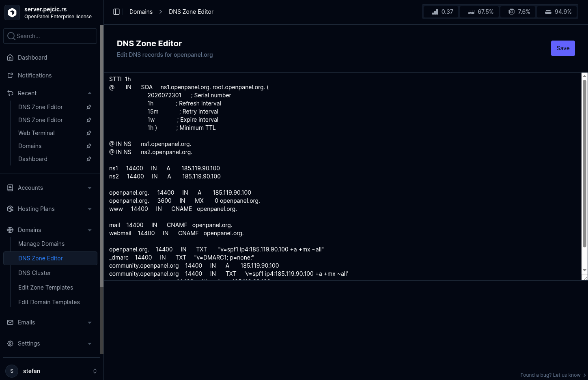Screen dimensions: 588x380
Task: Open Web Terminal from Recent
Action: click(x=37, y=133)
